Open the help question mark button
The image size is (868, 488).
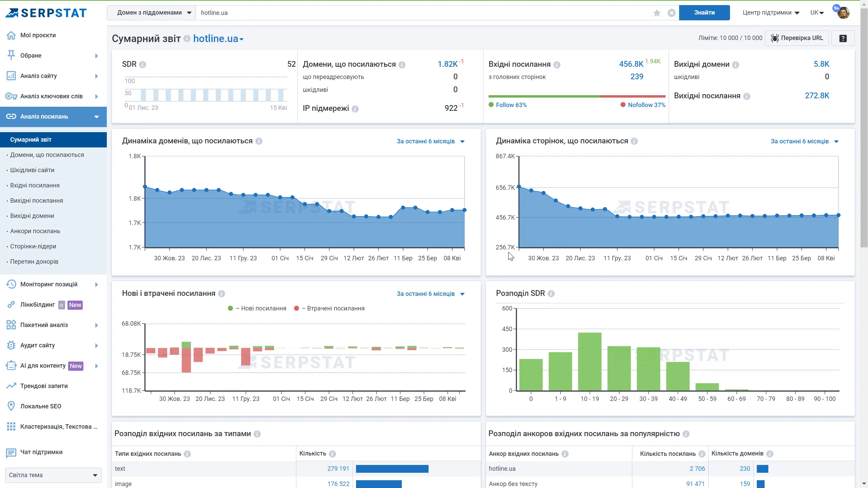[x=843, y=38]
